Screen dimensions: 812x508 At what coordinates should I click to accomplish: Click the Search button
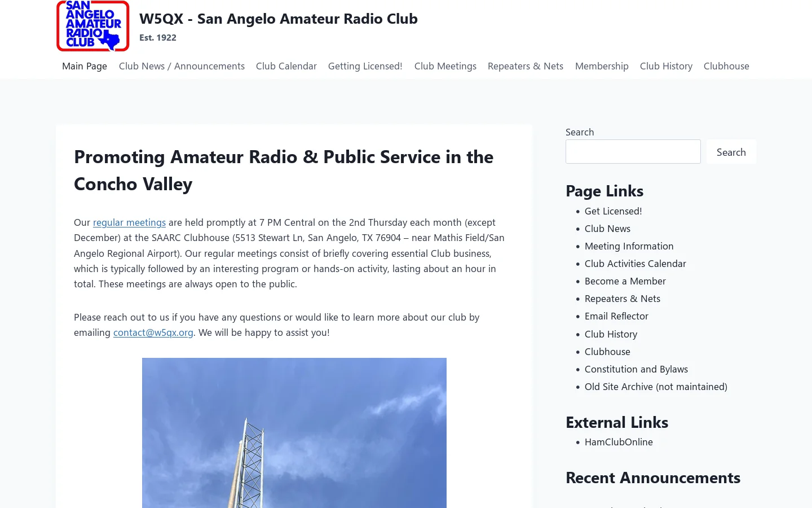pos(731,152)
